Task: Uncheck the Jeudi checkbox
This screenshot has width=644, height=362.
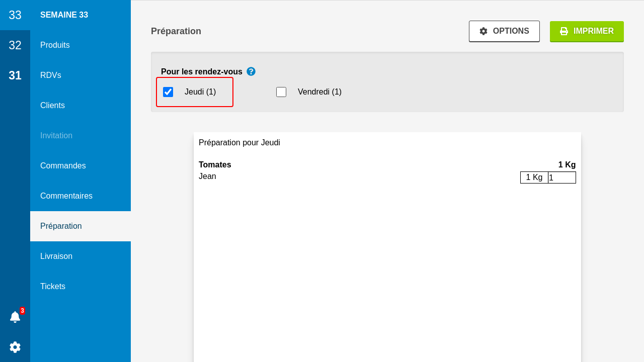Action: click(168, 92)
